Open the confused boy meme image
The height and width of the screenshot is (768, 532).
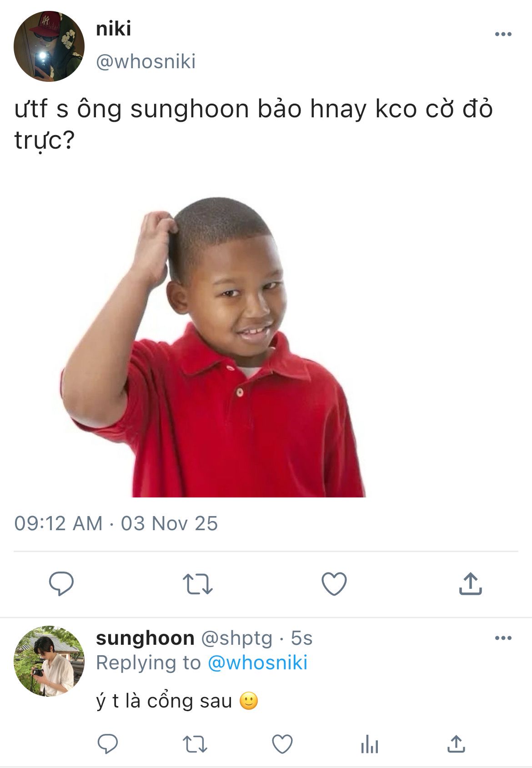[213, 346]
